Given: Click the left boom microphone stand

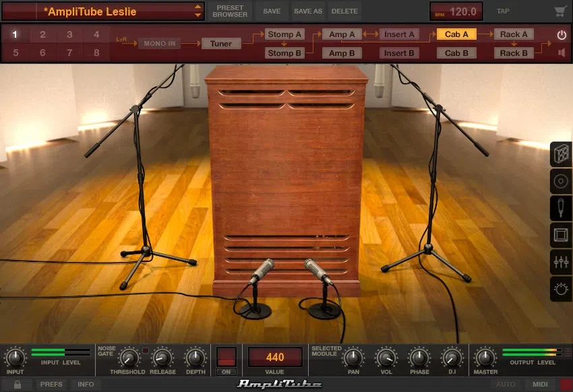Looking at the screenshot, I should (x=139, y=175).
